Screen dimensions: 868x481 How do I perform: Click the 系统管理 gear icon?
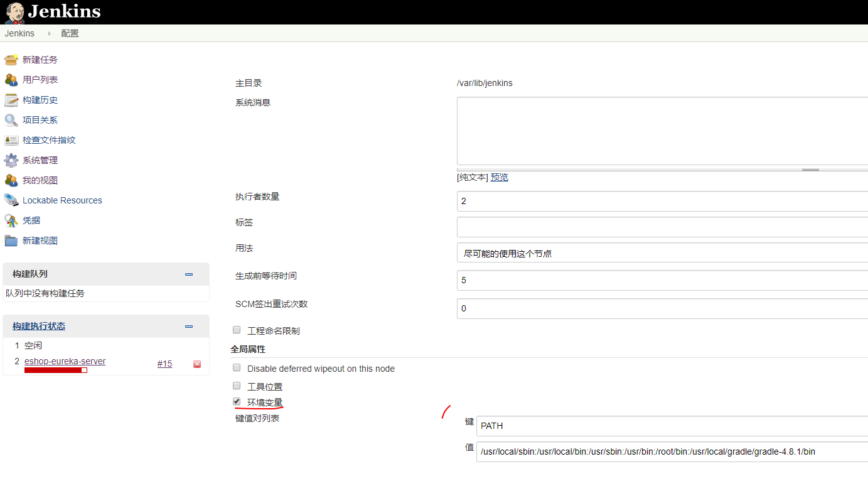[x=11, y=160]
